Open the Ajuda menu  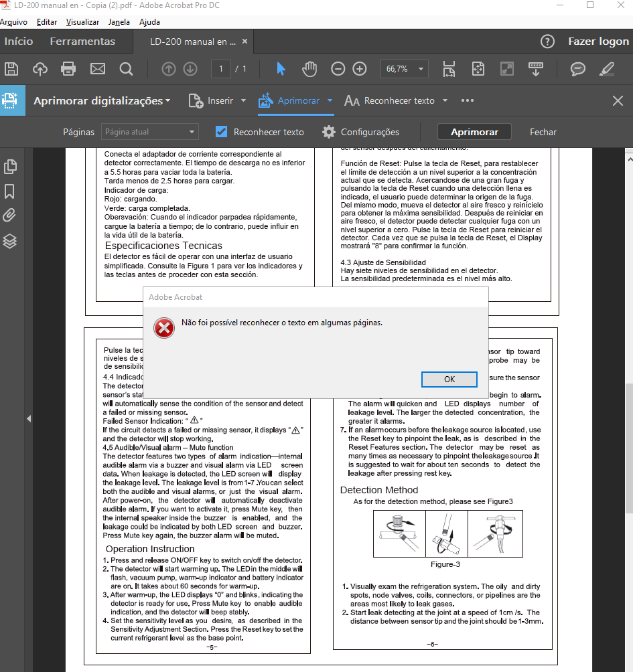[149, 22]
